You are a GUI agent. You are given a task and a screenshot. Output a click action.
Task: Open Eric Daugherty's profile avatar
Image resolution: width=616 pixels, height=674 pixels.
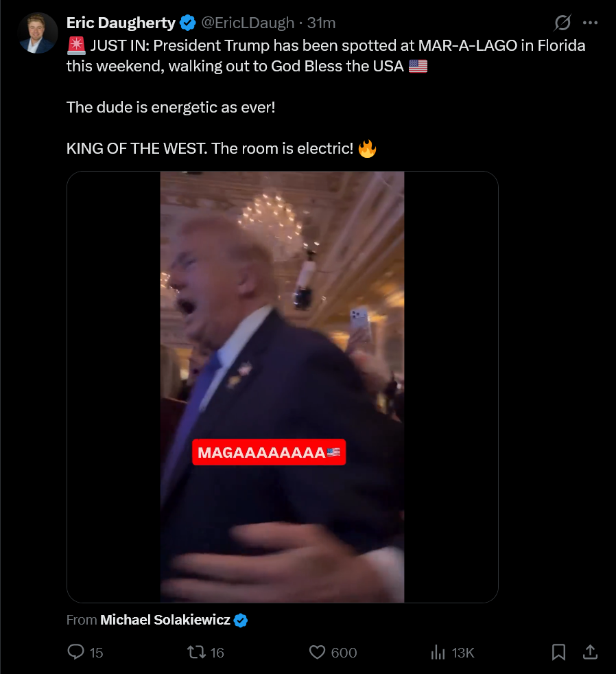coord(37,33)
